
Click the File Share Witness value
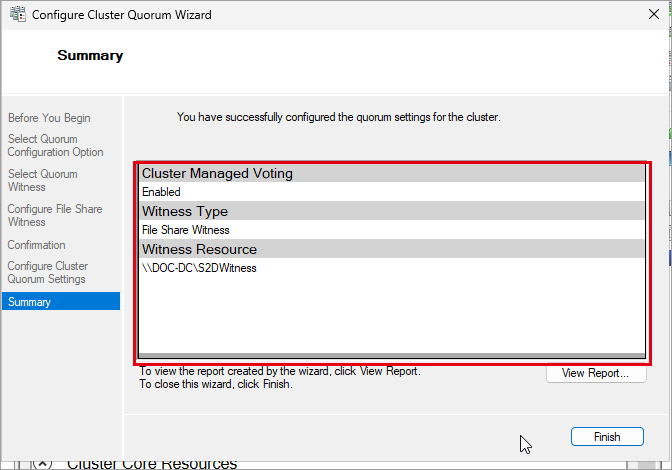(186, 230)
